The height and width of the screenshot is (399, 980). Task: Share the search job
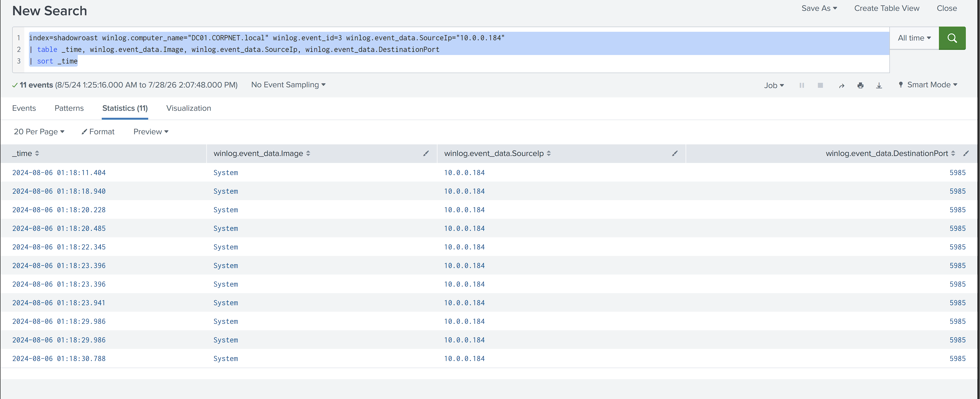(x=842, y=85)
